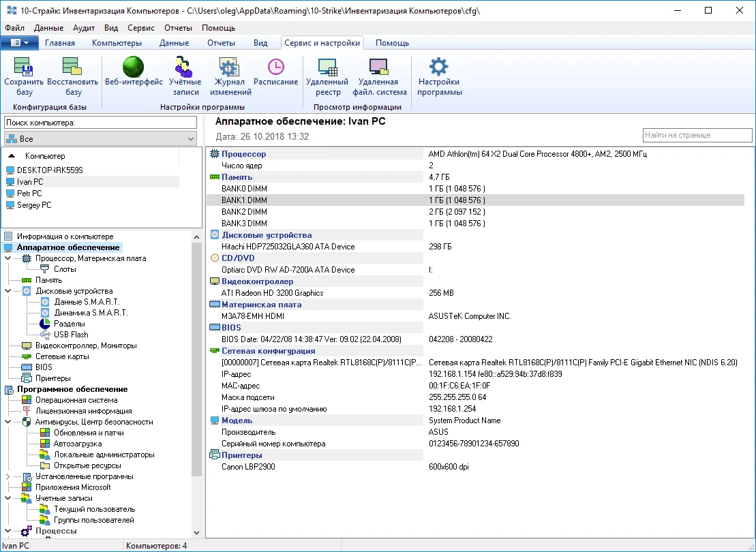
Task: Click the Сетевая конфигурация section header
Action: pos(268,351)
